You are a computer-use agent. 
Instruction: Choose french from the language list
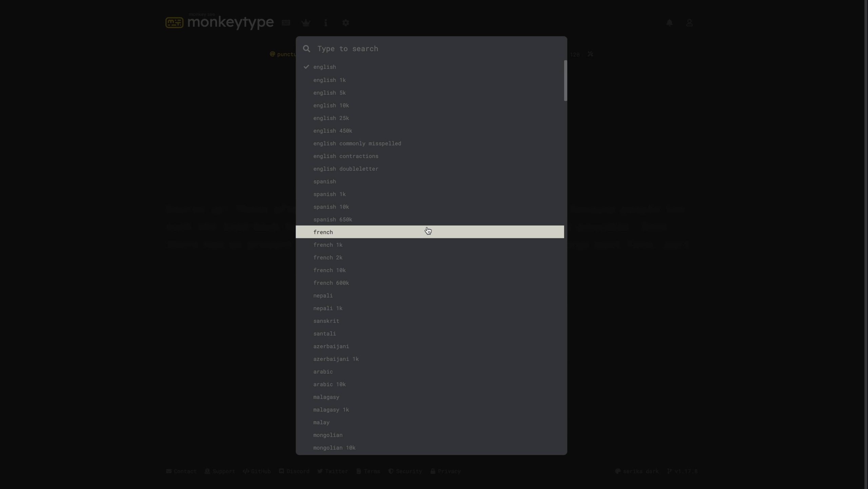pyautogui.click(x=323, y=232)
